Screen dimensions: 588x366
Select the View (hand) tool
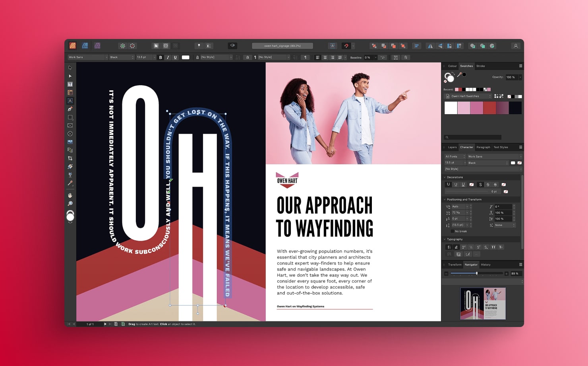click(70, 195)
